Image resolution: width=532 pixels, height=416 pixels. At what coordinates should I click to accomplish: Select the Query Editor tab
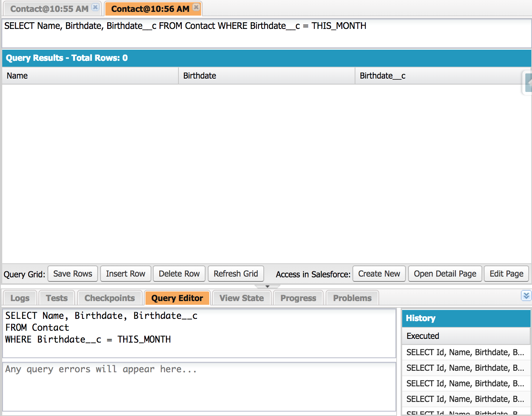(177, 298)
